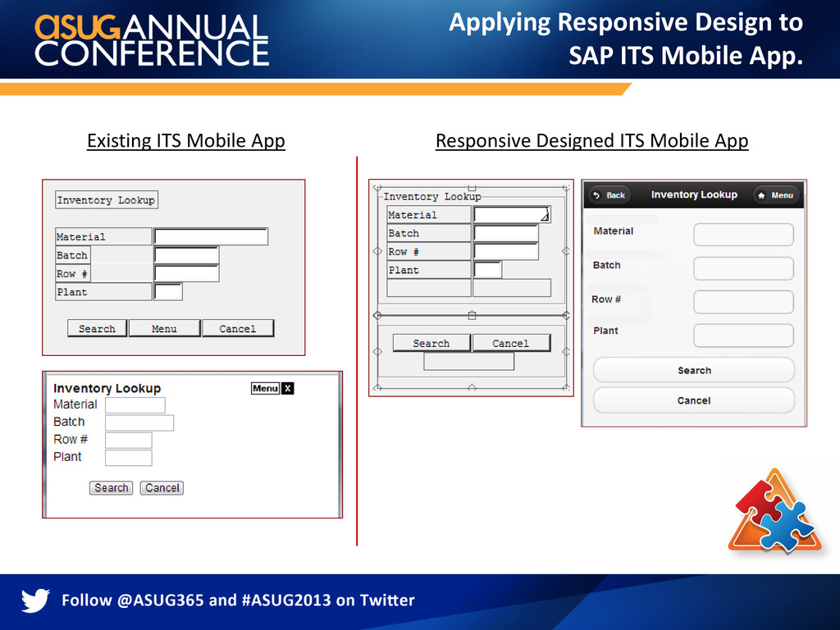
Task: Click Row # field in white-background app
Action: click(x=129, y=441)
